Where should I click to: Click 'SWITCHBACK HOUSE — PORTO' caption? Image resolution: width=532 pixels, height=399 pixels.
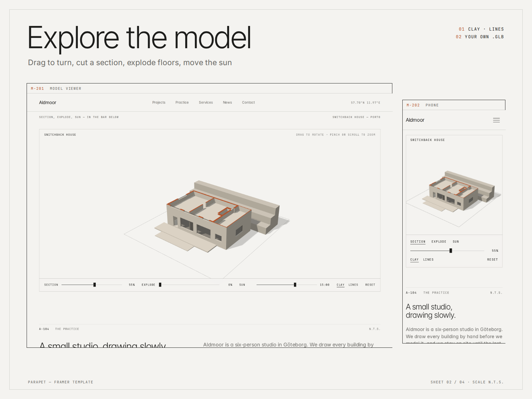click(x=356, y=117)
